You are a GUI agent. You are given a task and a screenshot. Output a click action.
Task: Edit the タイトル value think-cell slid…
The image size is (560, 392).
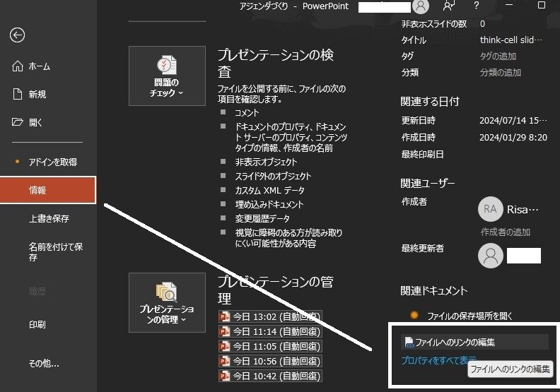point(511,40)
